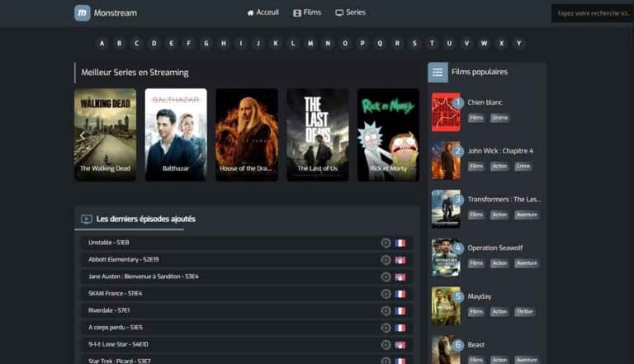Open The Last of Us poster
This screenshot has width=634, height=364.
click(317, 134)
